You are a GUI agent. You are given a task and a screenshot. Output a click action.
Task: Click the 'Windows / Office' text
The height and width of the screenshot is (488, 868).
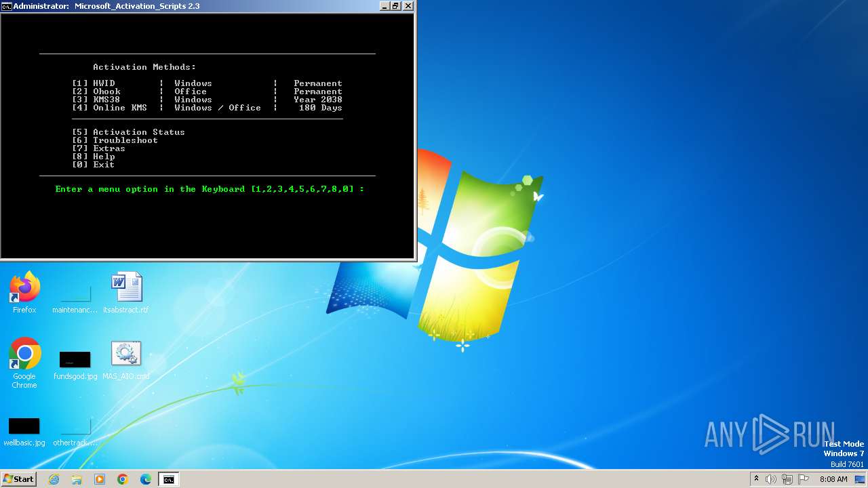(218, 108)
